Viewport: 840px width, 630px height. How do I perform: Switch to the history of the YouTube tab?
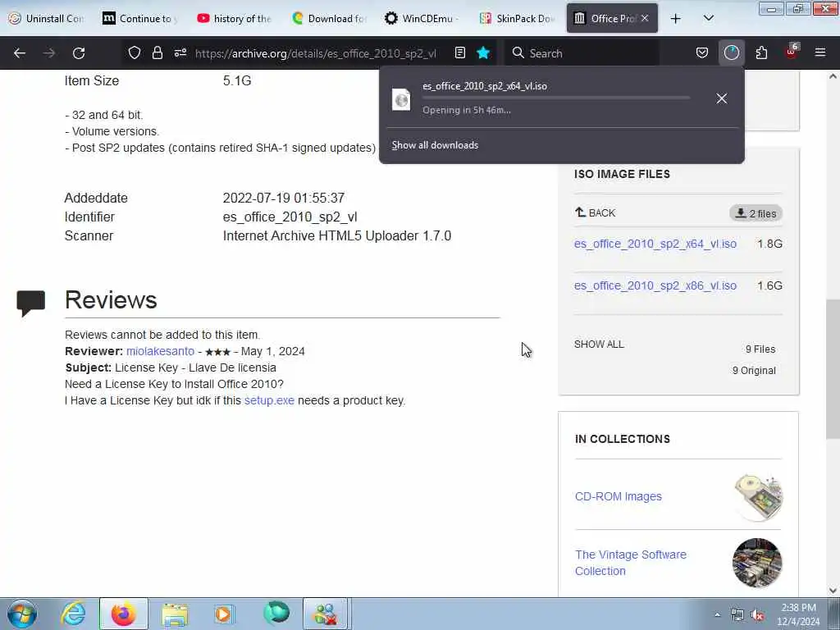(x=235, y=18)
